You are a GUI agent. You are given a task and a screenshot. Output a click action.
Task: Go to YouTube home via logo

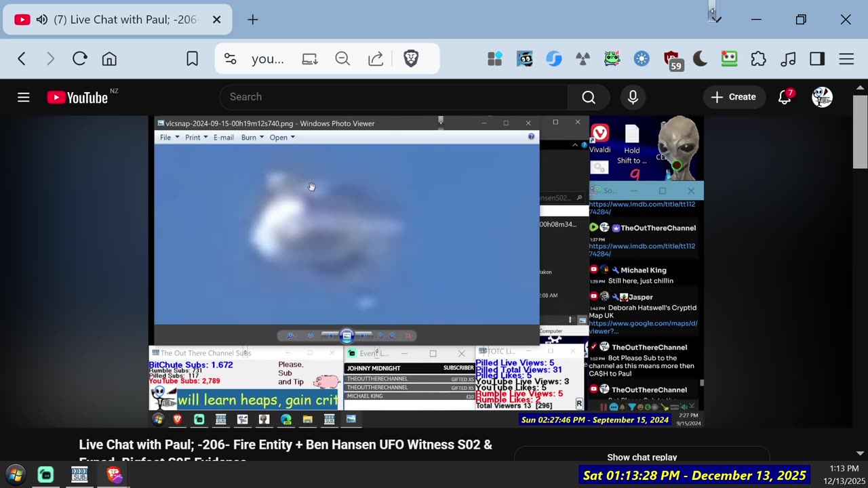pyautogui.click(x=78, y=98)
